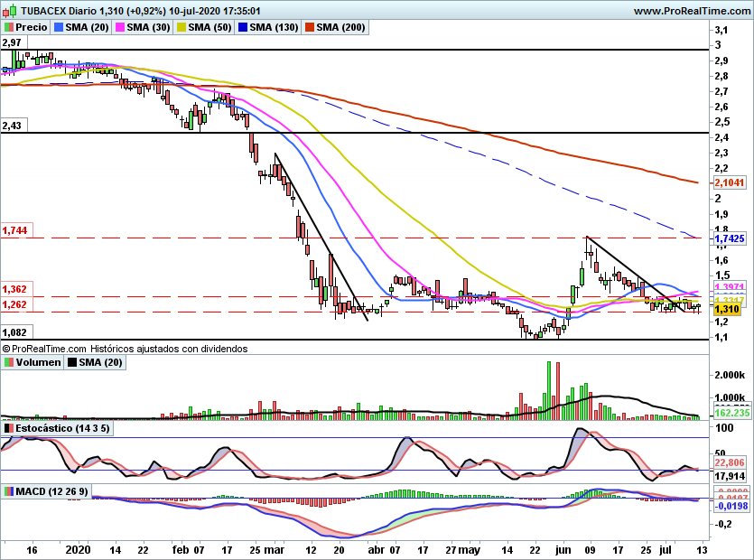Click the SMA (130) legend label
This screenshot has height=560, width=754.
pos(274,27)
